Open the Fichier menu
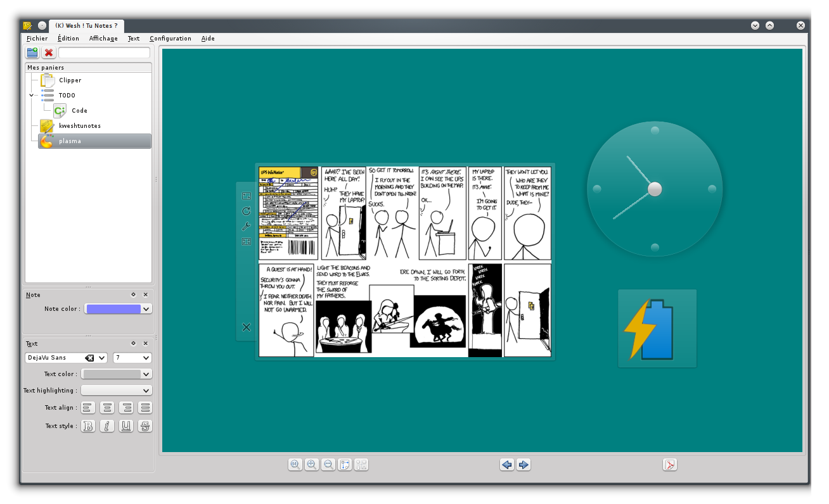829x504 pixels. click(37, 39)
